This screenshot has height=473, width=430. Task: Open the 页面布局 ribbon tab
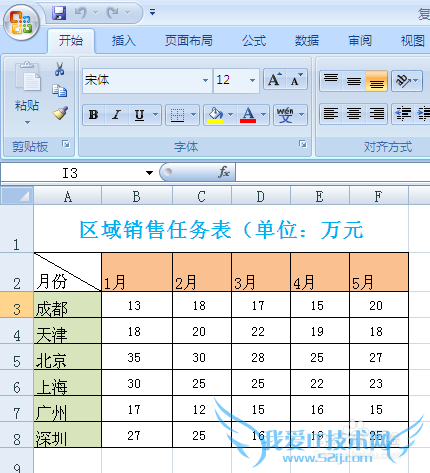click(189, 41)
